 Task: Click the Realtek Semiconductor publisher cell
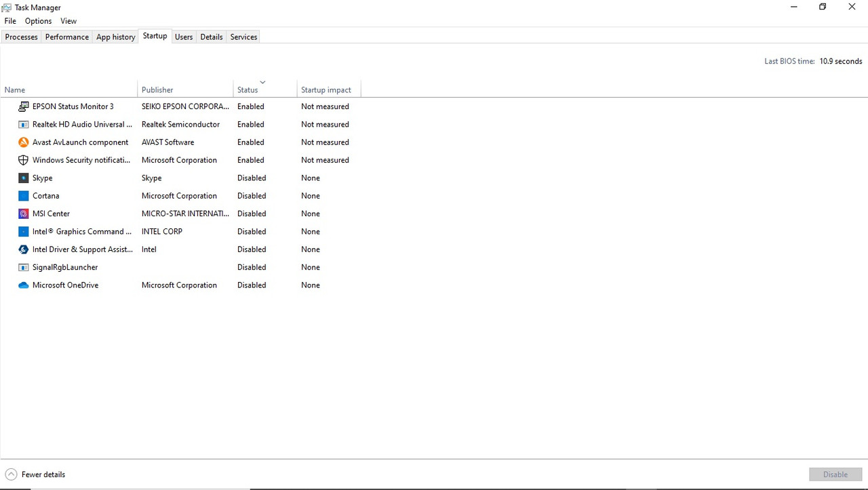pyautogui.click(x=180, y=124)
